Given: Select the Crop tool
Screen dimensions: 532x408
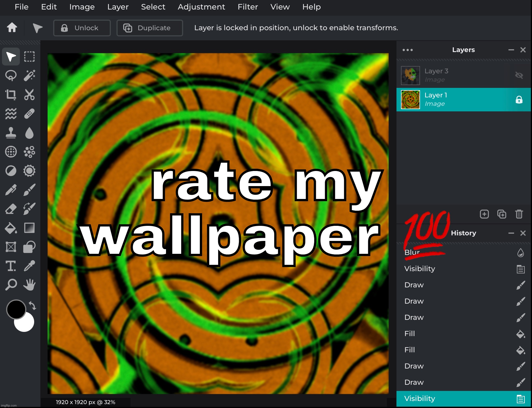Looking at the screenshot, I should (x=11, y=95).
